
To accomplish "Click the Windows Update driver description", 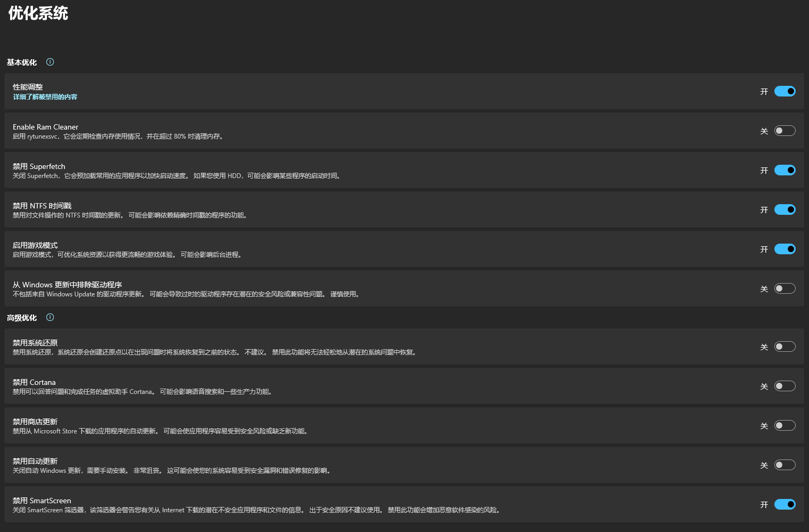I will pyautogui.click(x=187, y=294).
